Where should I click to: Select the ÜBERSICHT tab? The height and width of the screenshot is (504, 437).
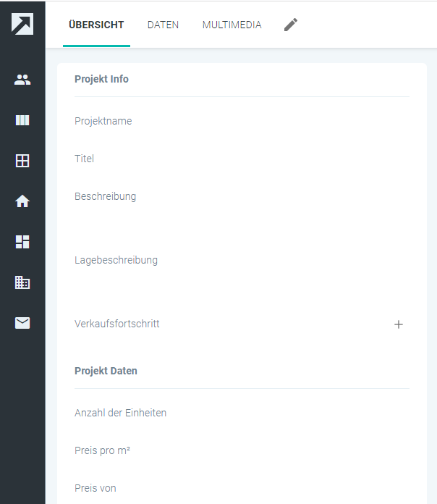coord(96,25)
